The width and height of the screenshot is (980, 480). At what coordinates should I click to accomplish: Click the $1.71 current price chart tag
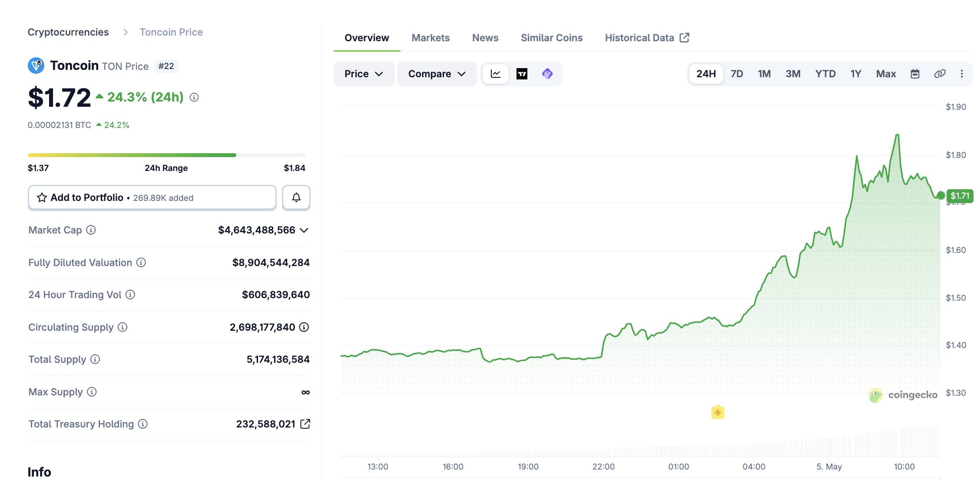pos(960,196)
